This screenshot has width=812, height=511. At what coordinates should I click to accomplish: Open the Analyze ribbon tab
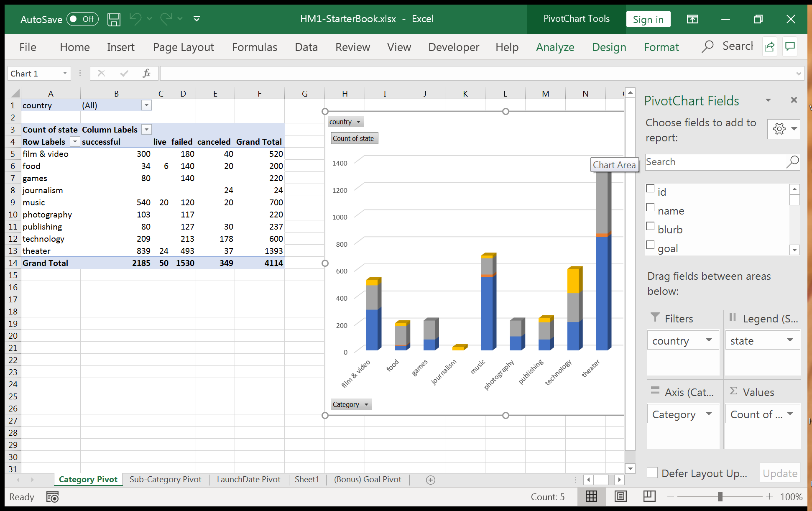[555, 47]
